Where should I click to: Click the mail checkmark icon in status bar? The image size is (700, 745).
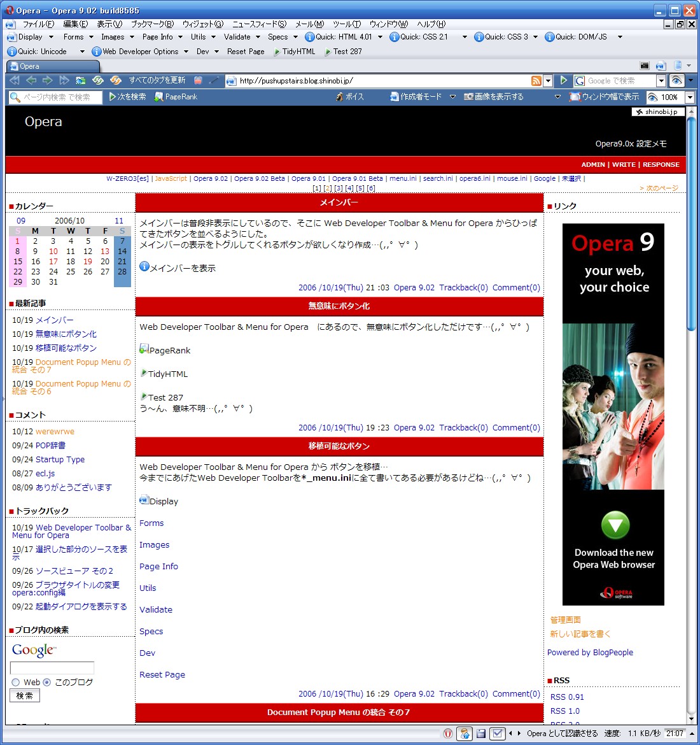click(497, 733)
